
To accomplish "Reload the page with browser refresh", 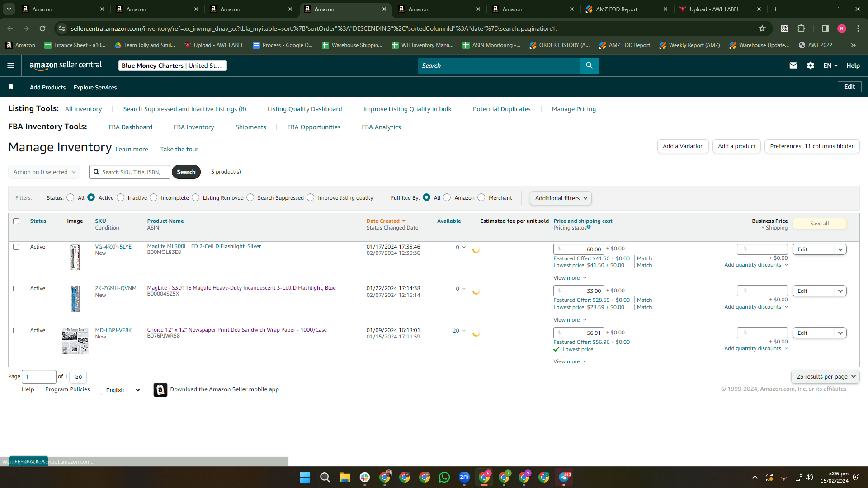I will tap(42, 28).
